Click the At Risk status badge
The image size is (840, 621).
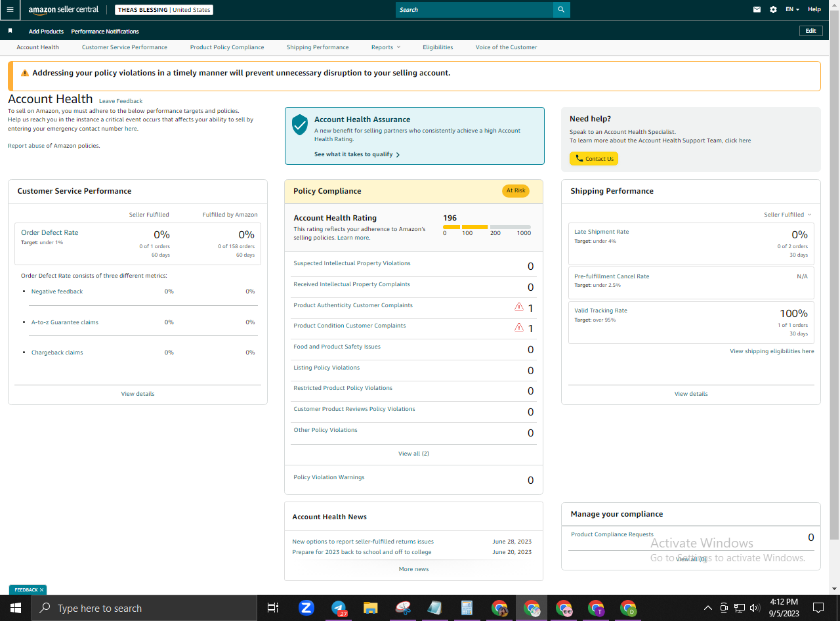pyautogui.click(x=516, y=191)
